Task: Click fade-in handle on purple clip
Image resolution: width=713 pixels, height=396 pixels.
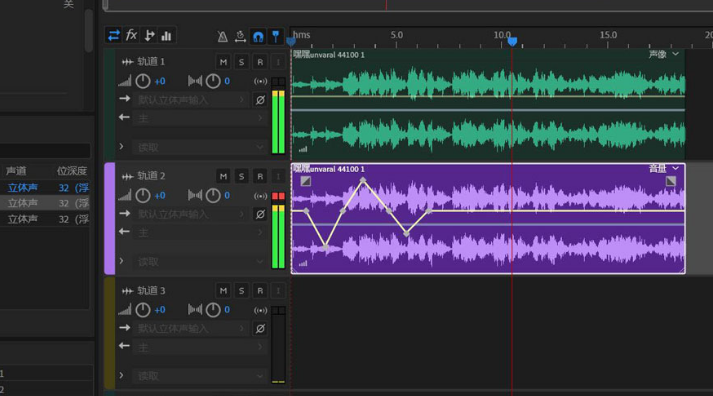Action: [x=306, y=181]
